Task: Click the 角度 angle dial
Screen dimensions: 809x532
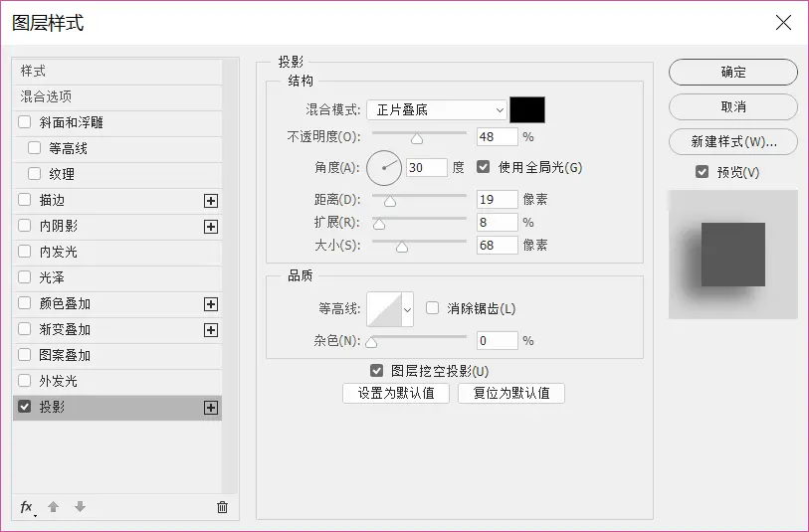Action: pos(384,168)
